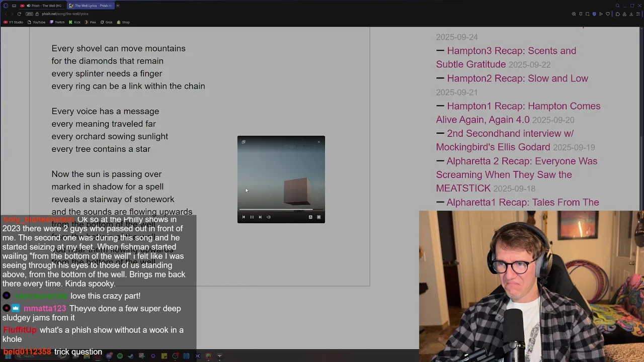This screenshot has width=644, height=362.
Task: Go forward with the browser forward arrow
Action: pos(12,14)
